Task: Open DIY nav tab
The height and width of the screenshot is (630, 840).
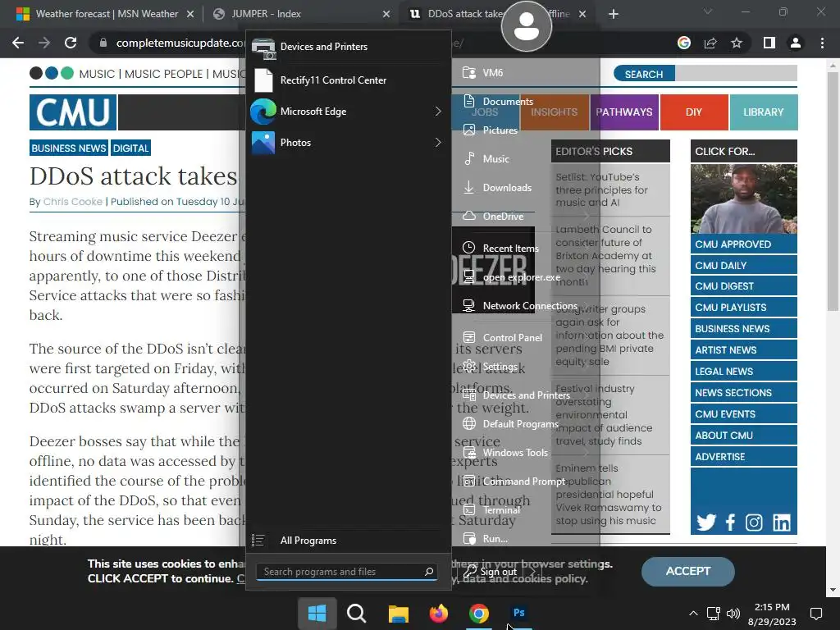Action: (x=694, y=112)
